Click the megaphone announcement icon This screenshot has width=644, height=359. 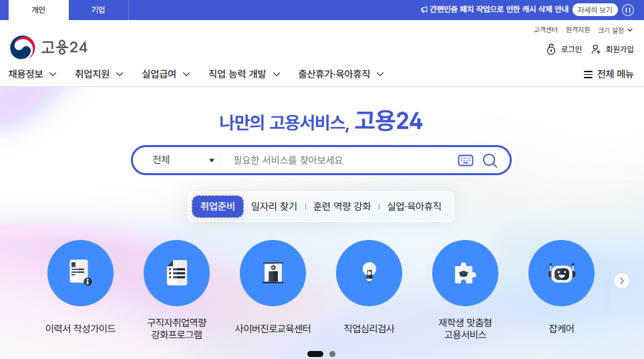point(424,9)
